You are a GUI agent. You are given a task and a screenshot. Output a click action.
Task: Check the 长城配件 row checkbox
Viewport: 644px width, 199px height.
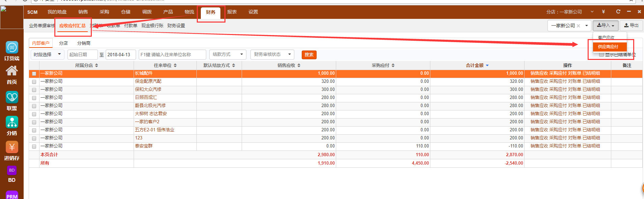click(x=34, y=73)
